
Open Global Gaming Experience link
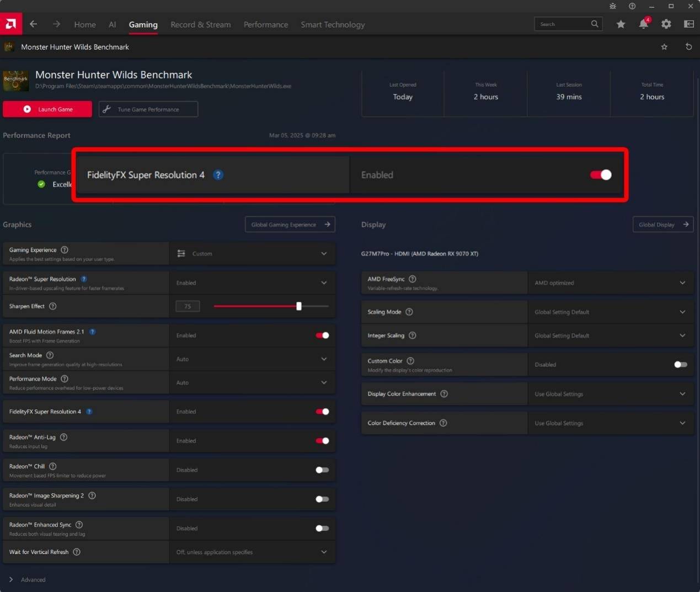tap(290, 225)
